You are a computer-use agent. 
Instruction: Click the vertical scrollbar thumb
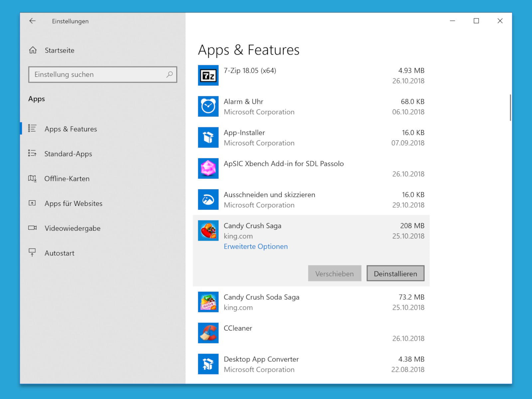pyautogui.click(x=510, y=108)
